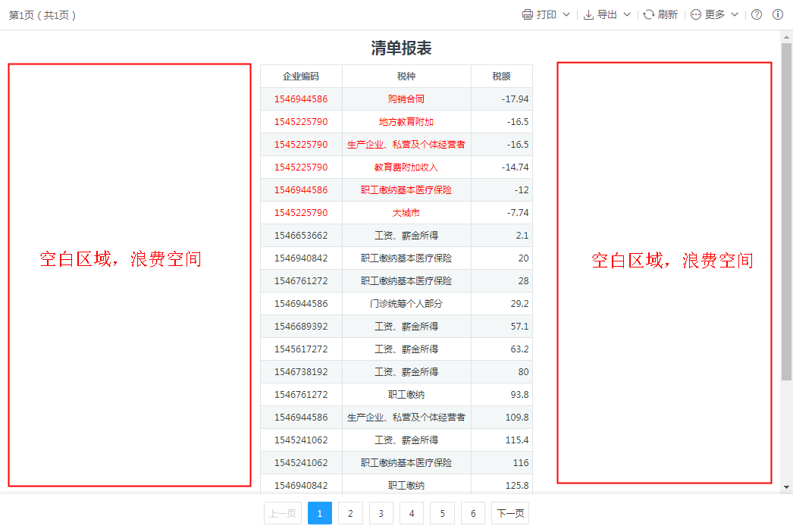
Task: Click the vertical scrollbar down arrow
Action: pos(786,487)
